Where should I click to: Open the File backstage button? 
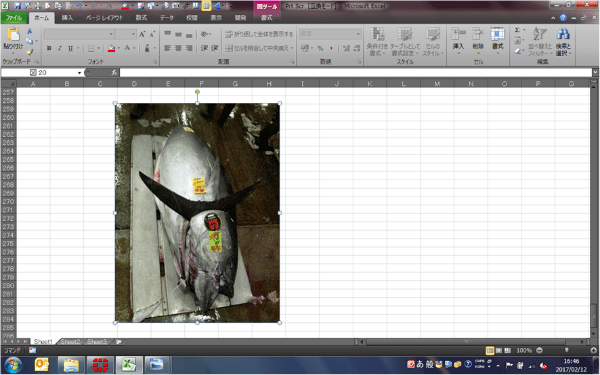14,18
